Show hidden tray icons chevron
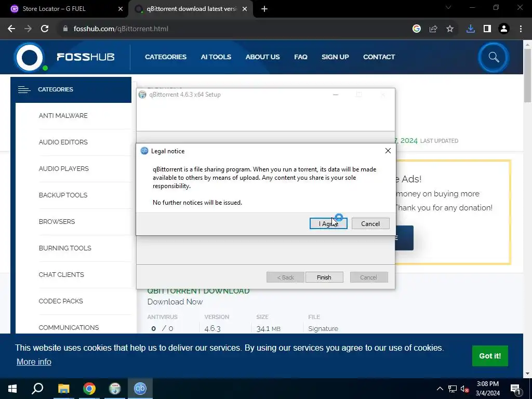The image size is (532, 399). (440, 389)
